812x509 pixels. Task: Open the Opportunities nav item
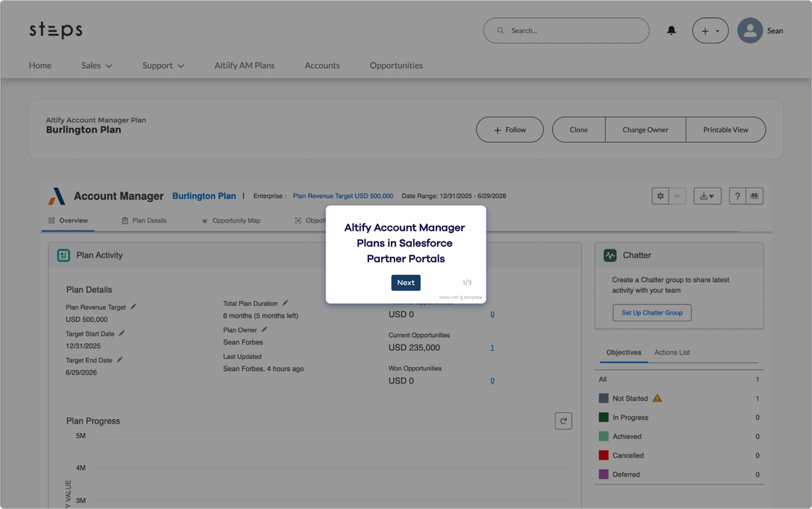point(396,65)
